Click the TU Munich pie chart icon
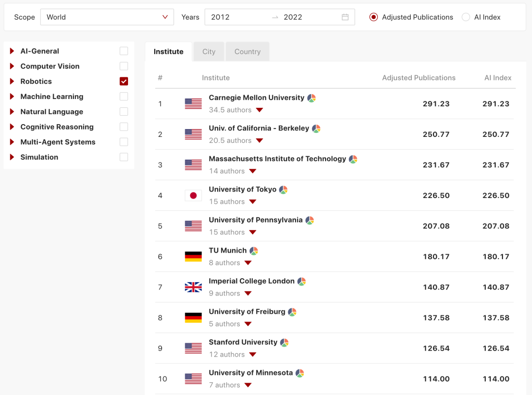 tap(254, 251)
